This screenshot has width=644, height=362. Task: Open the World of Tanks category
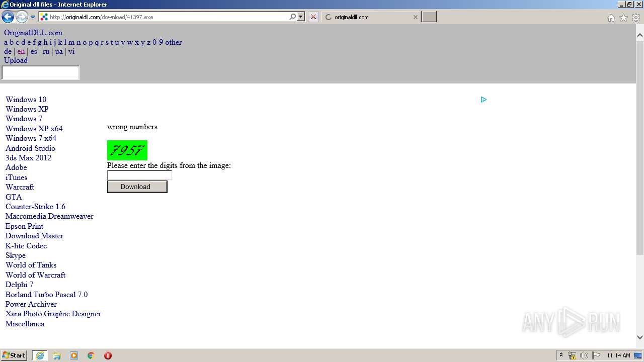click(31, 265)
